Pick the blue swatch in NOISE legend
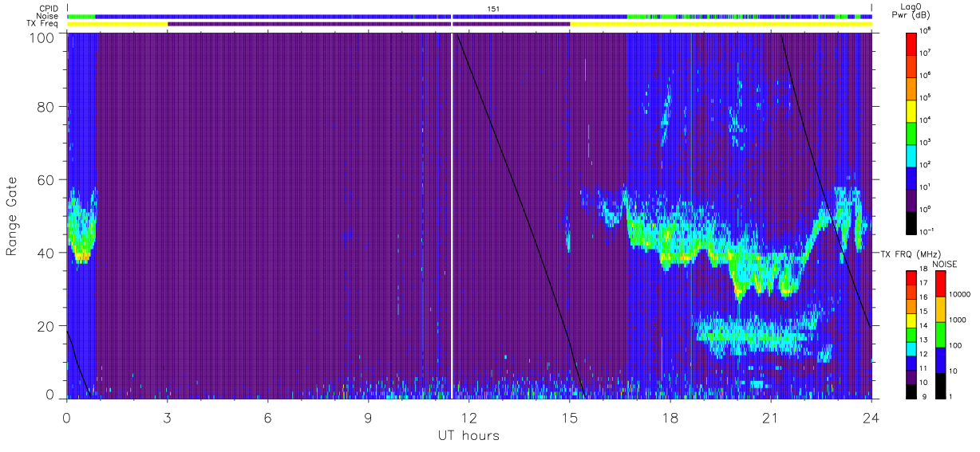This screenshot has height=452, width=980. (x=940, y=360)
